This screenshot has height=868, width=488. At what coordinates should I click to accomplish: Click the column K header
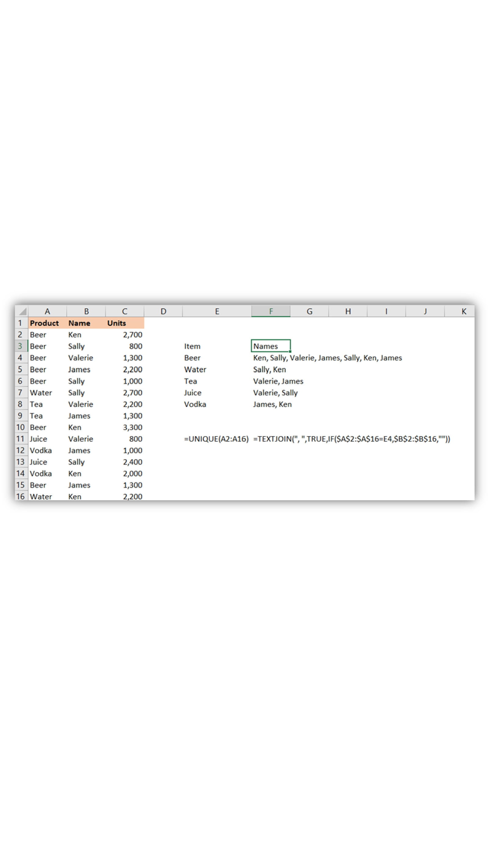[x=463, y=311]
